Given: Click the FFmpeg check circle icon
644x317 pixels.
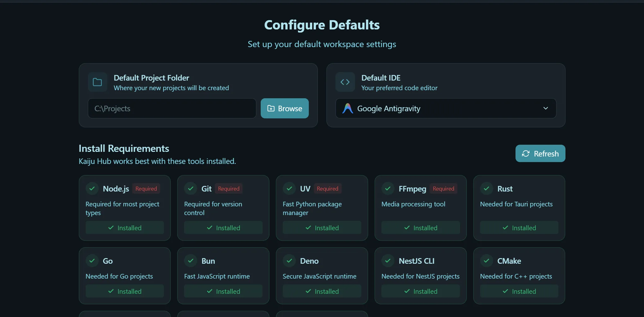Looking at the screenshot, I should click(x=388, y=188).
